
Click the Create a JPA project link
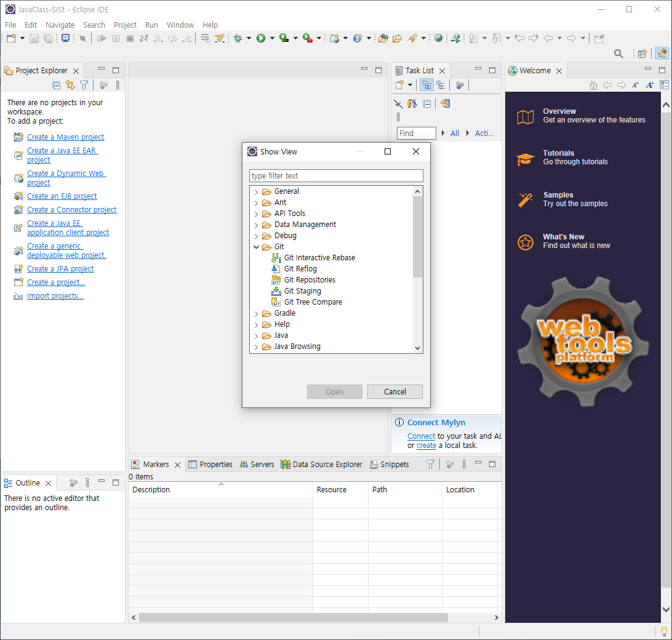pos(60,269)
